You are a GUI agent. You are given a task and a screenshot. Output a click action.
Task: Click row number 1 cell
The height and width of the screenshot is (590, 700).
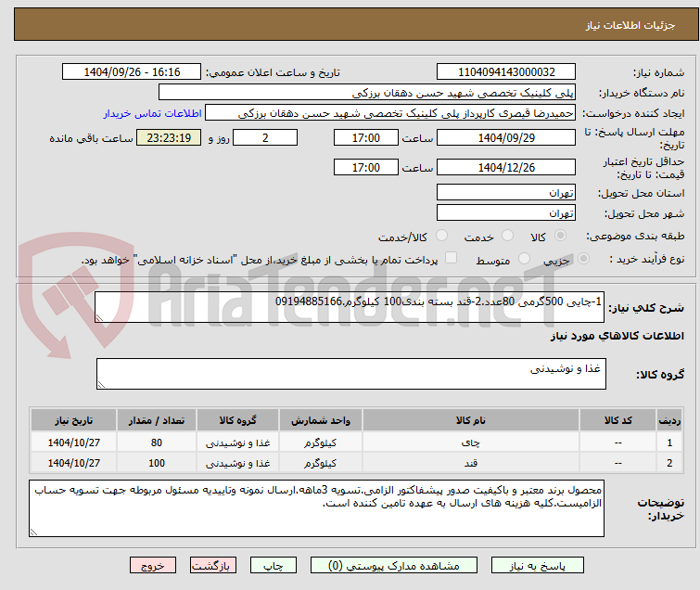(x=669, y=442)
